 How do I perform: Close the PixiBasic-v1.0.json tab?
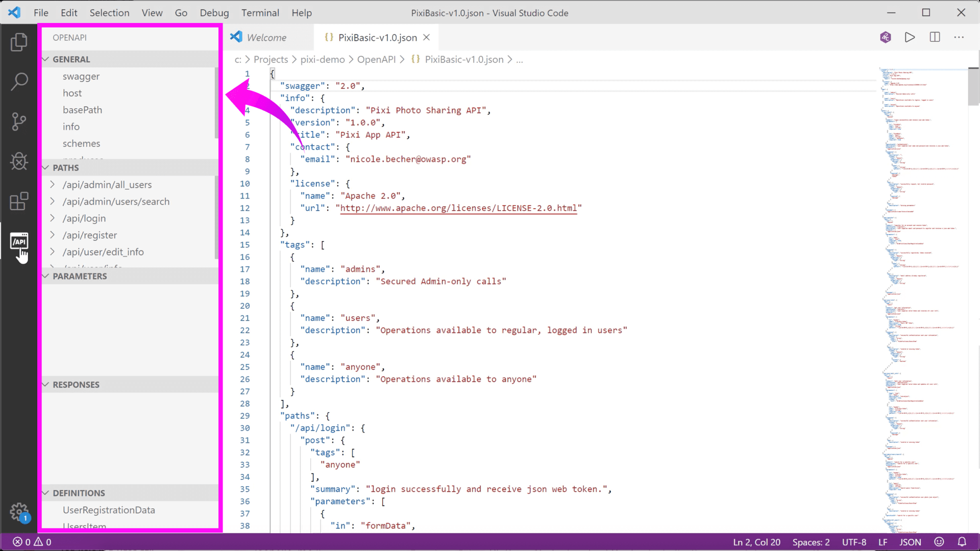(427, 37)
